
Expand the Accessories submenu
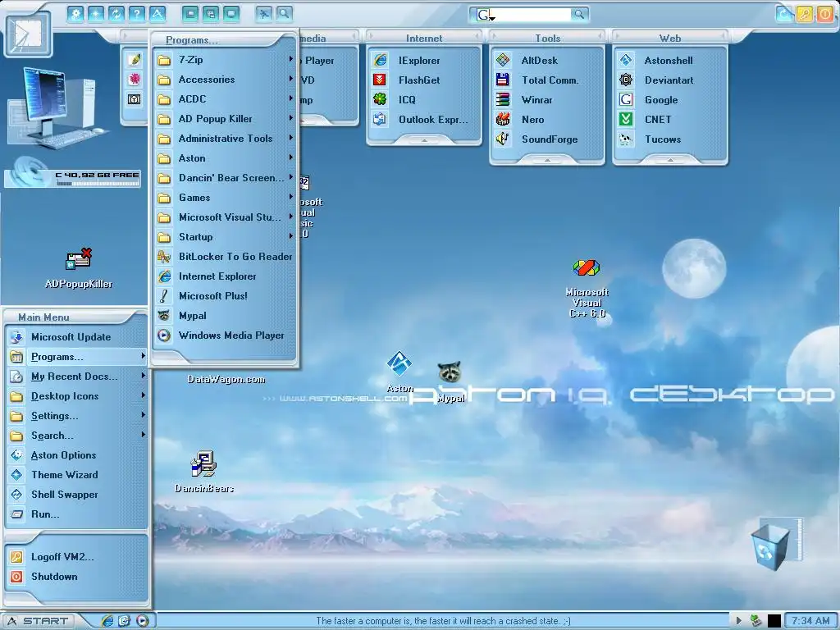pyautogui.click(x=225, y=80)
